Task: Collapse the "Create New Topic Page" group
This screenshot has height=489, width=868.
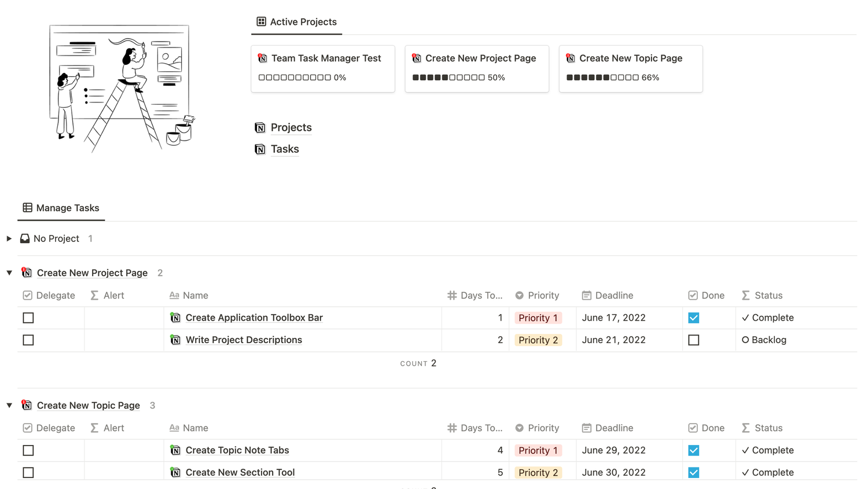Action: tap(9, 405)
